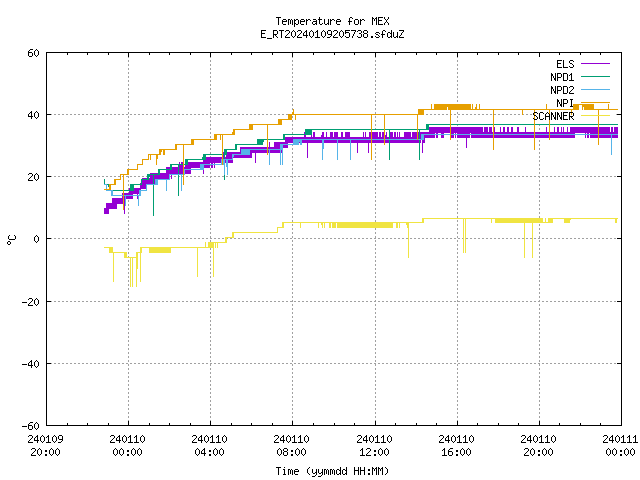This screenshot has width=640, height=480.
Task: Click the y-axis label -20
Action: 31,302
